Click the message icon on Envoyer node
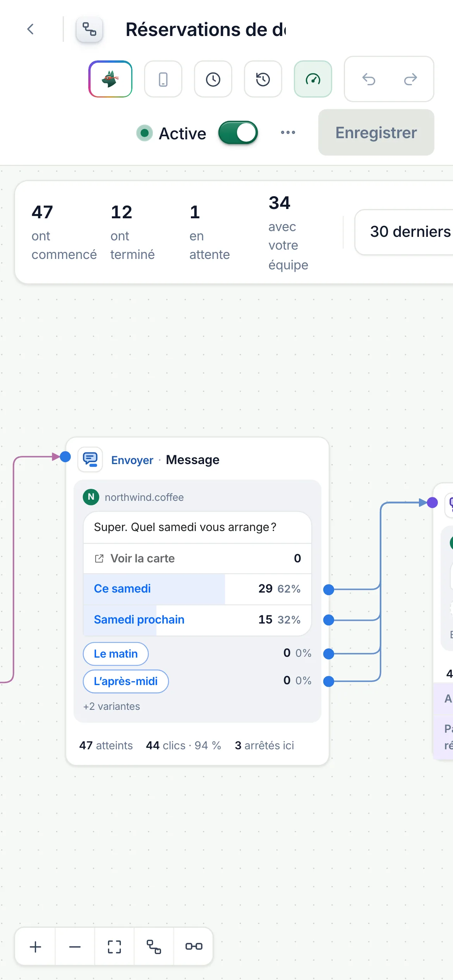This screenshot has height=980, width=453. tap(90, 459)
